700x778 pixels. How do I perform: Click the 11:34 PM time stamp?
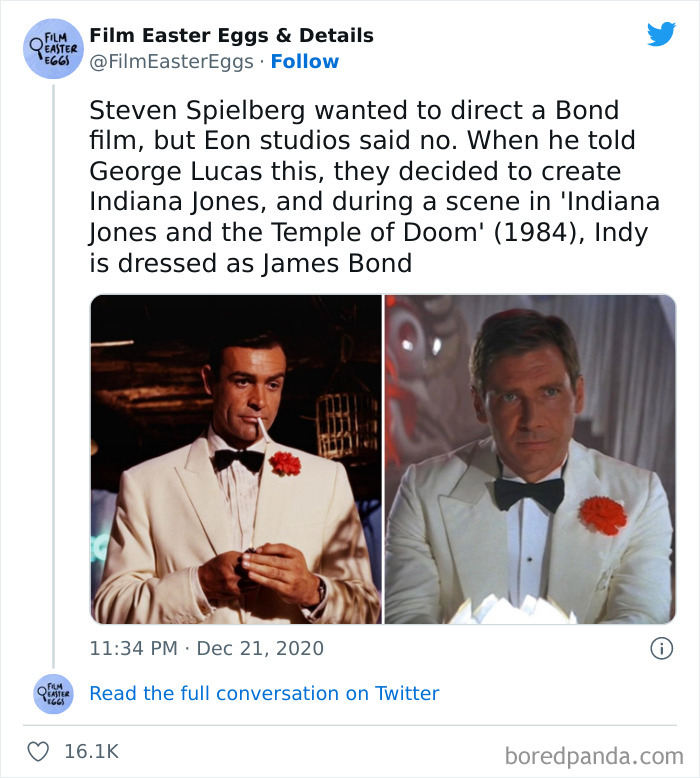click(x=134, y=648)
